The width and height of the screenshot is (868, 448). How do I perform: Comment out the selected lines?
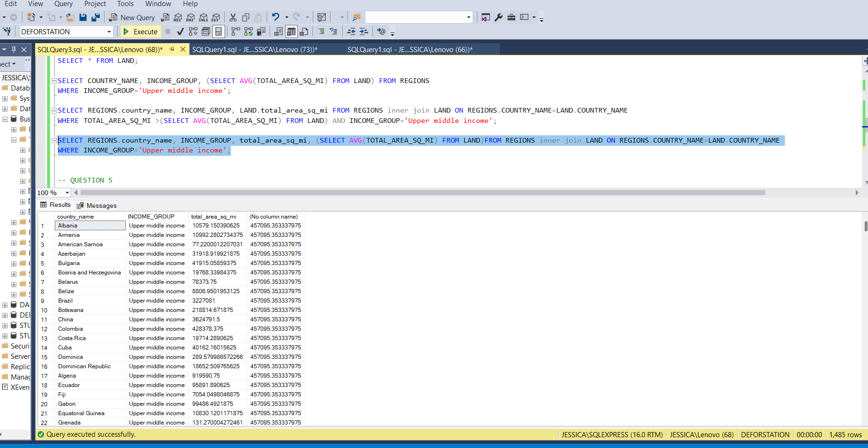coord(322,31)
